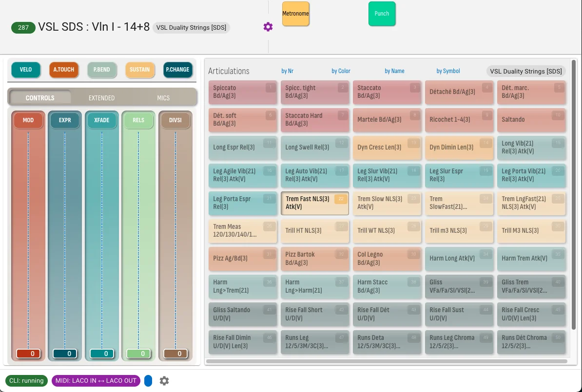Click the green 287 track number badge
The image size is (582, 392).
[x=23, y=27]
